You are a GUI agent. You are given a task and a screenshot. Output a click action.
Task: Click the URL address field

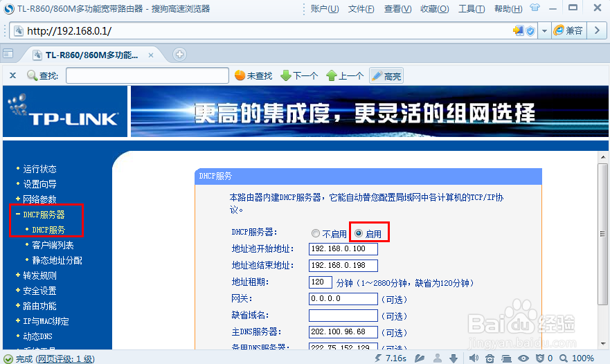pos(269,30)
